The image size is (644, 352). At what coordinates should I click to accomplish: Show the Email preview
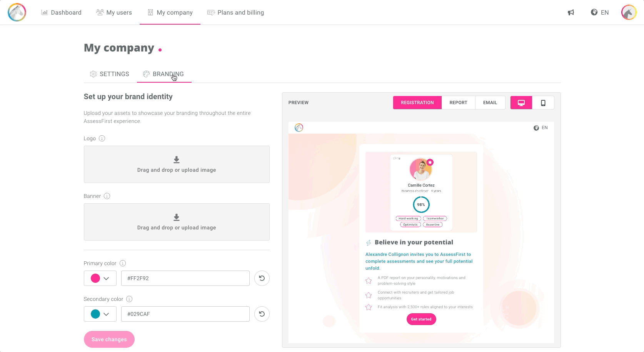coord(490,103)
